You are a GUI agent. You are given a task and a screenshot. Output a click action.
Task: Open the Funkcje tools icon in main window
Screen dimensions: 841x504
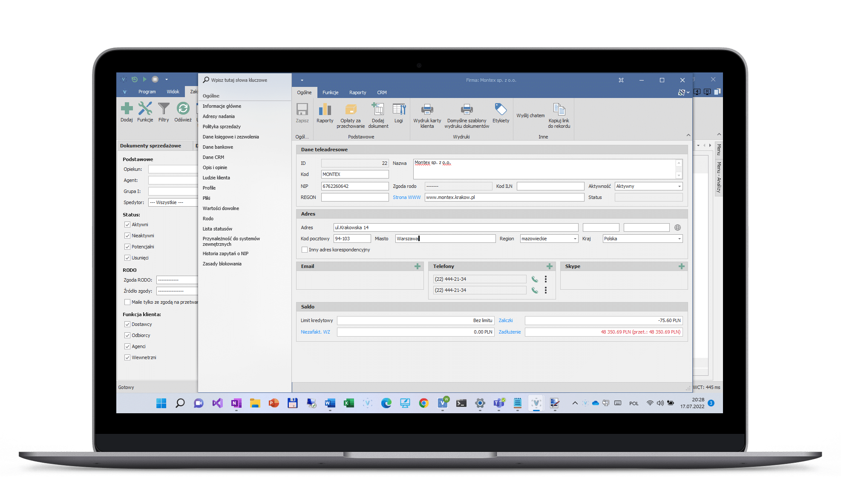(145, 109)
